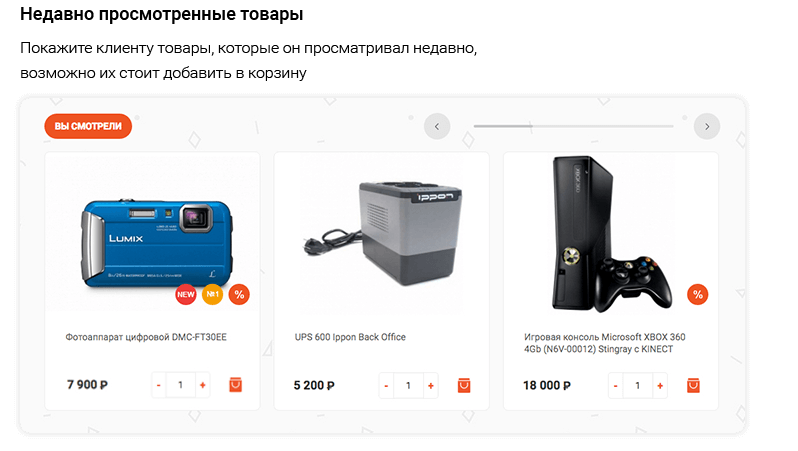Screen dimensions: 798x451
Task: Click the №1 badge on camera card
Action: click(x=212, y=294)
